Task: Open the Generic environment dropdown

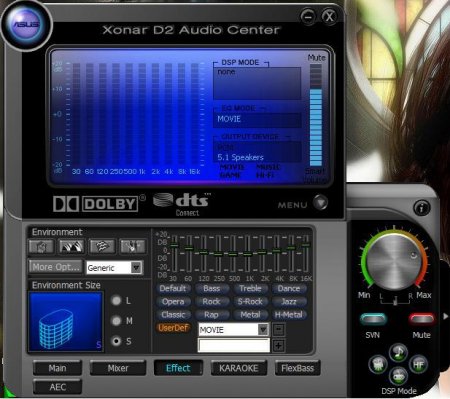Action: pyautogui.click(x=136, y=268)
